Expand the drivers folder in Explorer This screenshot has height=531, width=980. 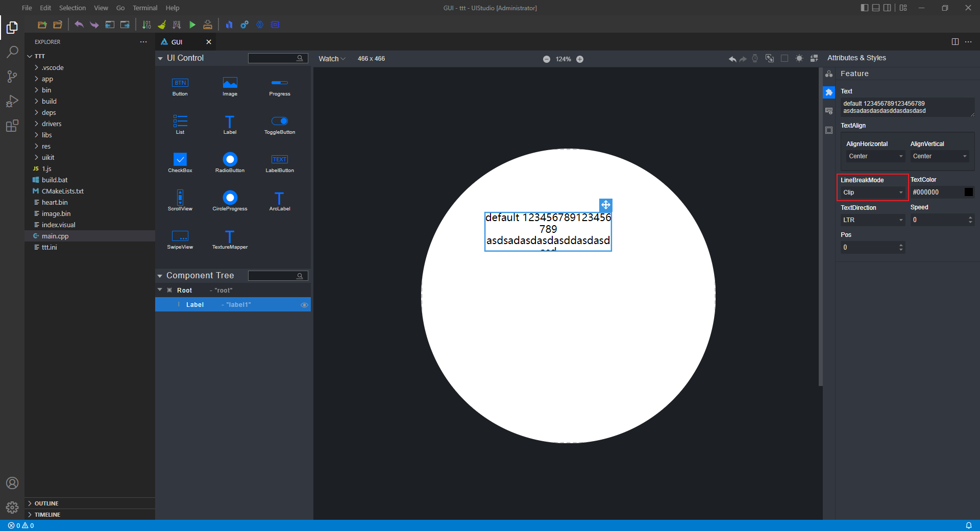52,124
